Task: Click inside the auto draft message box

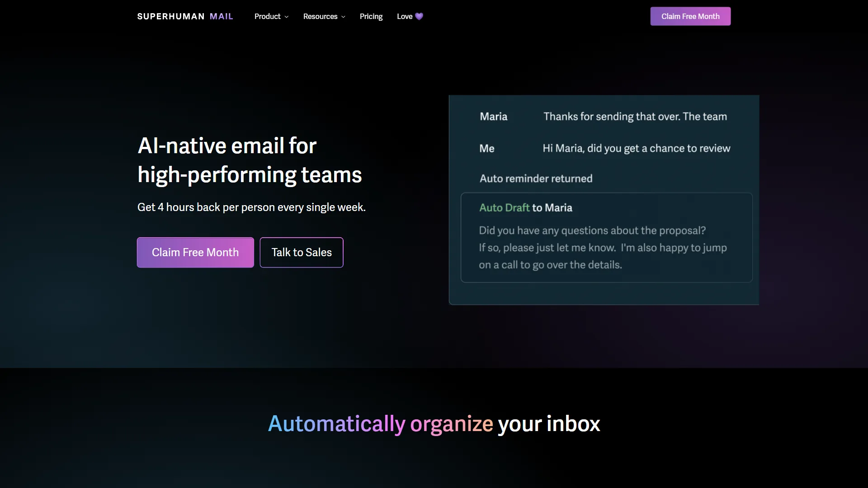Action: click(606, 238)
